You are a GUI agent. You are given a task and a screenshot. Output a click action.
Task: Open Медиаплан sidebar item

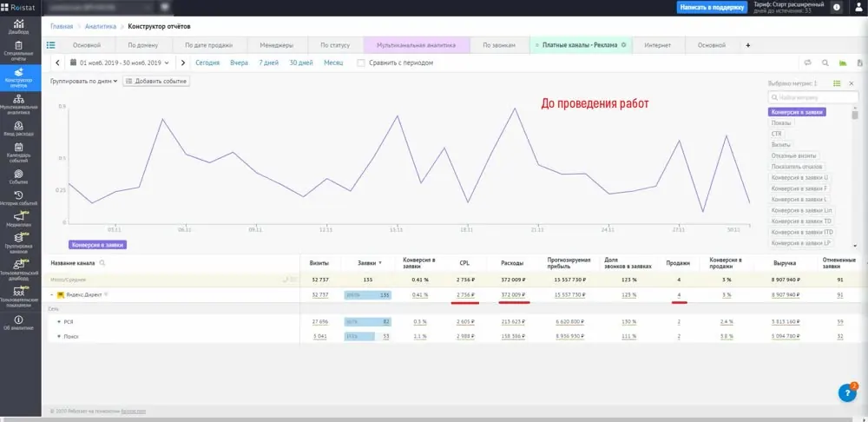(19, 220)
